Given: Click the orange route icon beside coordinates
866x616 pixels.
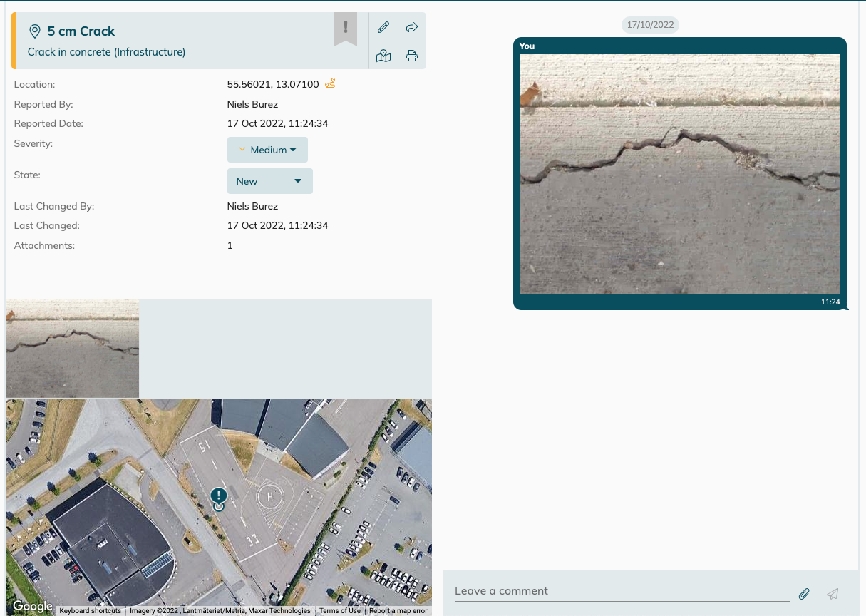Looking at the screenshot, I should (330, 83).
